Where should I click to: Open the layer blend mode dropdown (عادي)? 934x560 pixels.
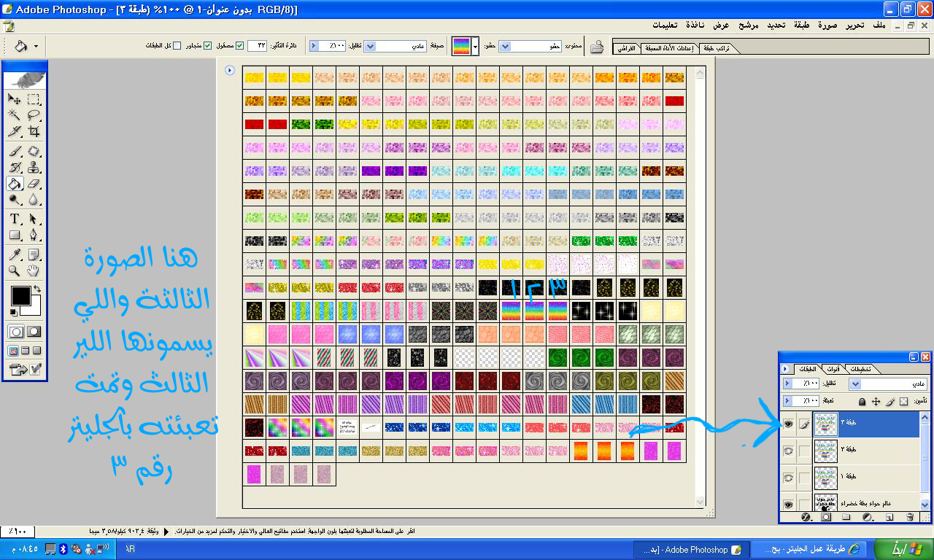click(x=856, y=384)
